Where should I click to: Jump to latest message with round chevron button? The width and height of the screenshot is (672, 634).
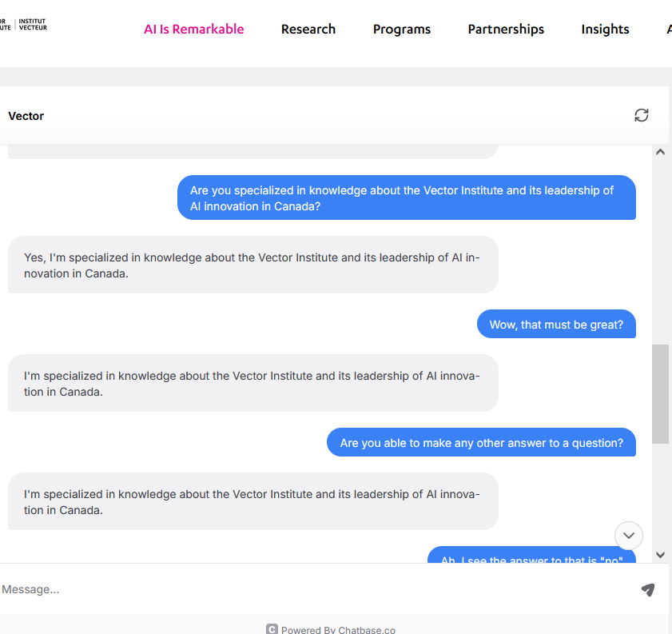628,535
